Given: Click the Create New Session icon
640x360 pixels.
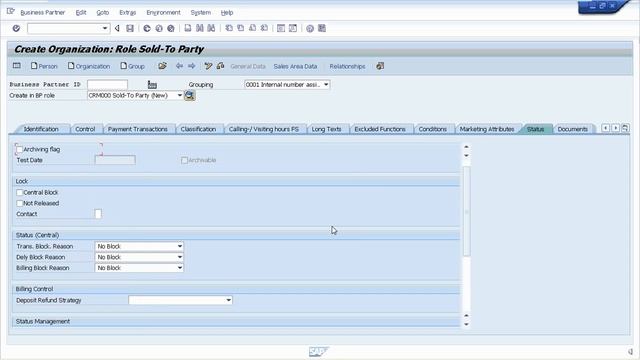Looking at the screenshot, I should point(281,28).
